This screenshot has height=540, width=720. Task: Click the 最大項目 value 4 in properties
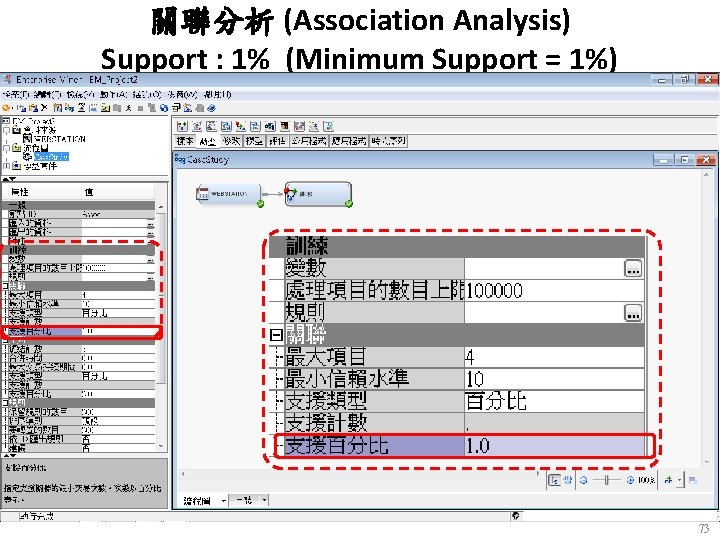click(118, 295)
